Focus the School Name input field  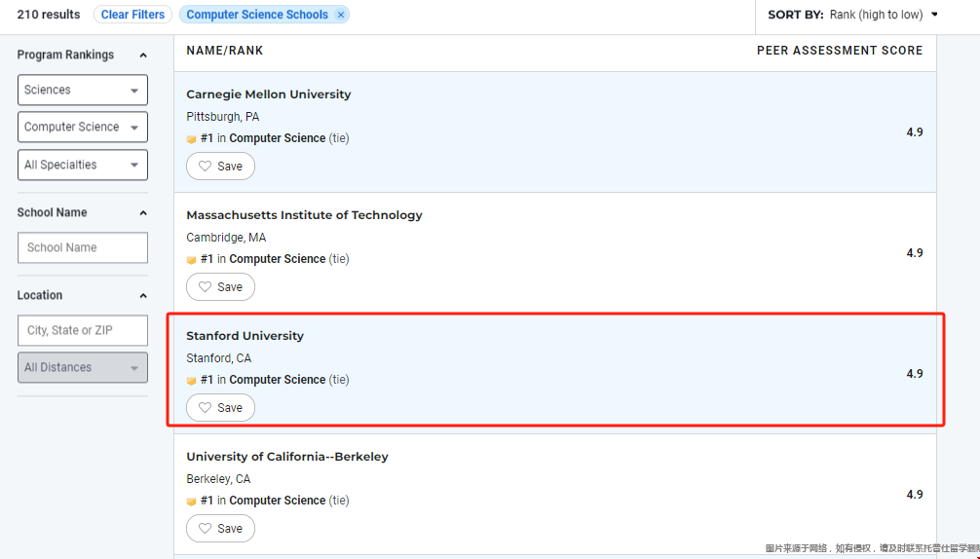coord(83,247)
